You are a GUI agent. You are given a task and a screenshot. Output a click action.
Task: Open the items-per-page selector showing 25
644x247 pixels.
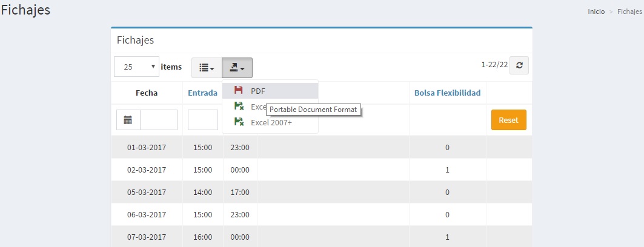pyautogui.click(x=136, y=67)
